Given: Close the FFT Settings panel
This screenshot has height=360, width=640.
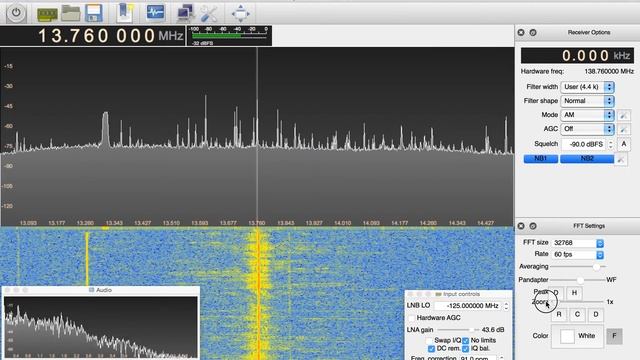Looking at the screenshot, I should click(x=521, y=226).
